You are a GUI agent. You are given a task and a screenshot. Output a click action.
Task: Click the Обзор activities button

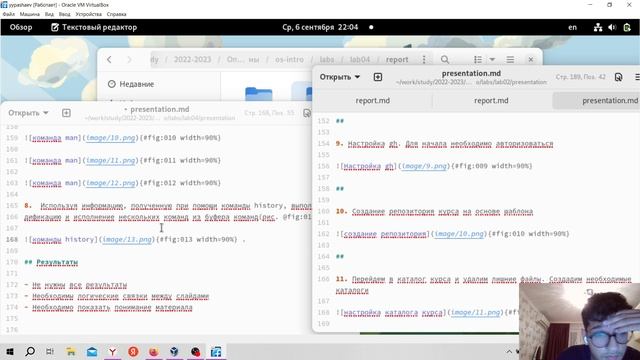[21, 27]
